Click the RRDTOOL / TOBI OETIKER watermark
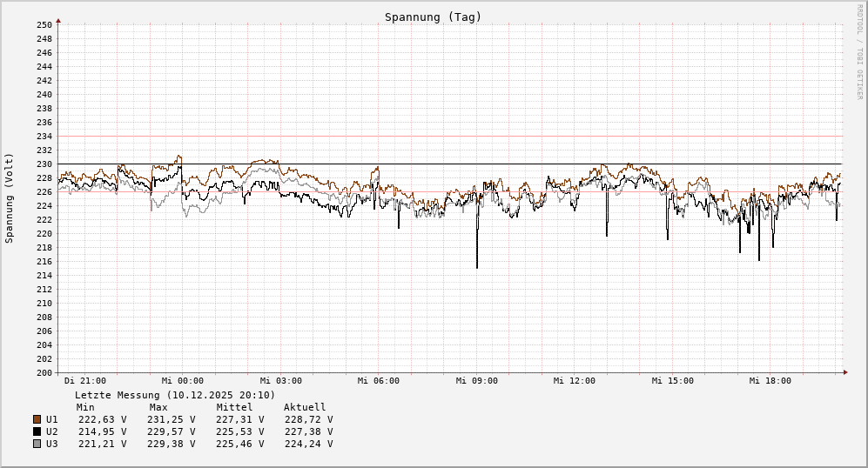The width and height of the screenshot is (868, 468). point(860,52)
